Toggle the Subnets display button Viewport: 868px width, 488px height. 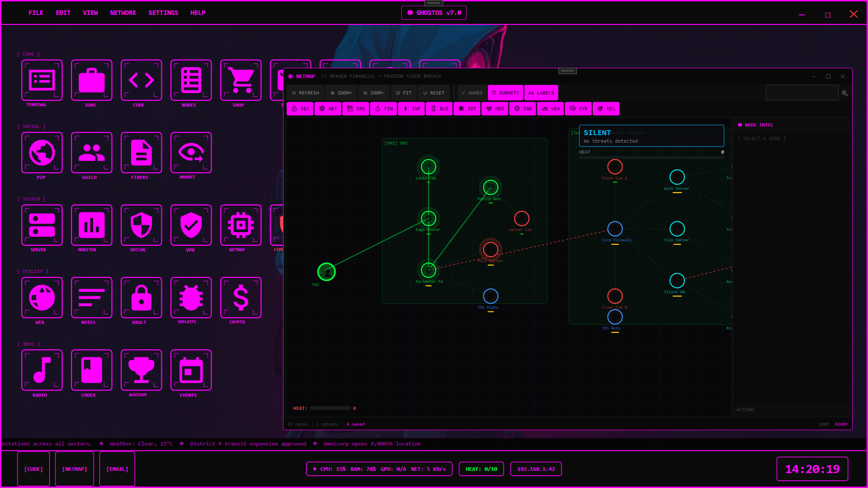[x=505, y=93]
